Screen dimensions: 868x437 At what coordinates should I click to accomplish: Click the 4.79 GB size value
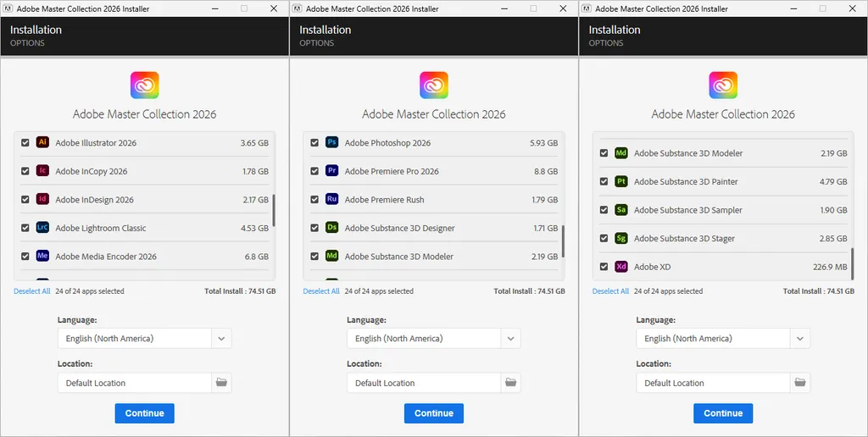click(833, 181)
